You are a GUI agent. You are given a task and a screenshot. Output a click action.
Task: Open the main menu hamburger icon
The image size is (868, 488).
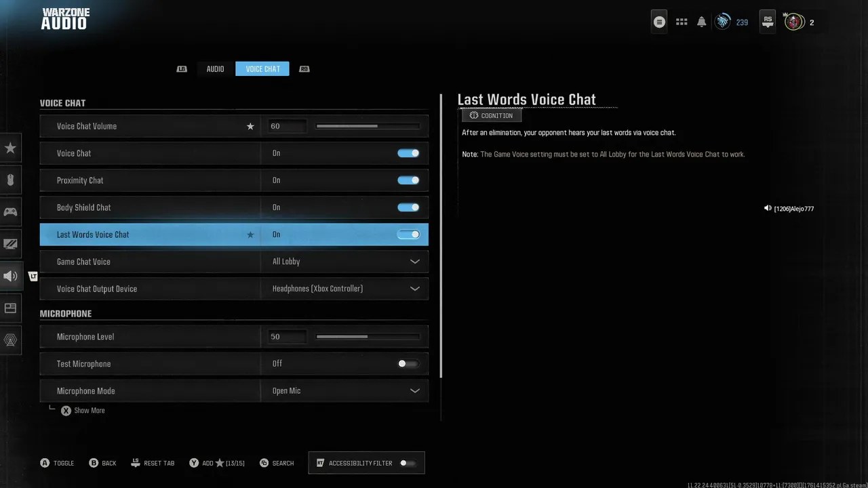[659, 22]
